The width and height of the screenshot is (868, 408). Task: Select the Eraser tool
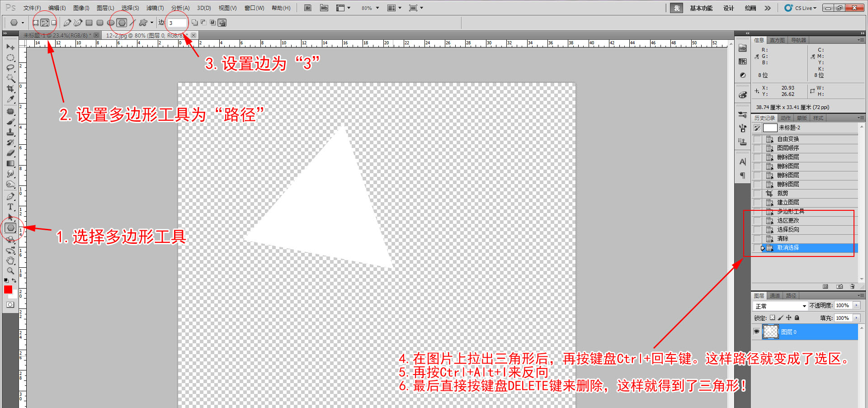coord(10,153)
